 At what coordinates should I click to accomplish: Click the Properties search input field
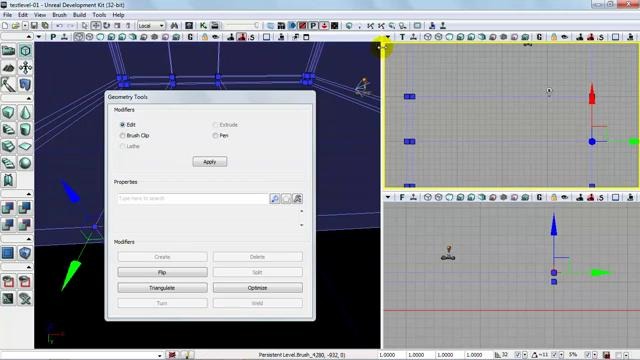pos(193,198)
